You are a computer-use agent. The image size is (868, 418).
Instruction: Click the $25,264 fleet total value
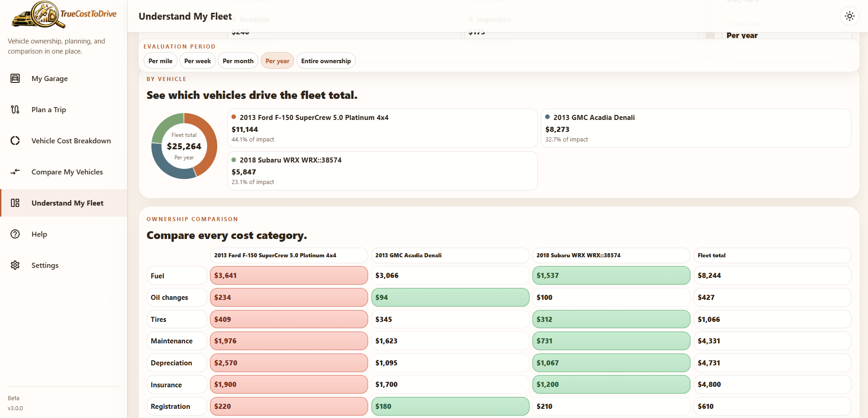pyautogui.click(x=184, y=147)
